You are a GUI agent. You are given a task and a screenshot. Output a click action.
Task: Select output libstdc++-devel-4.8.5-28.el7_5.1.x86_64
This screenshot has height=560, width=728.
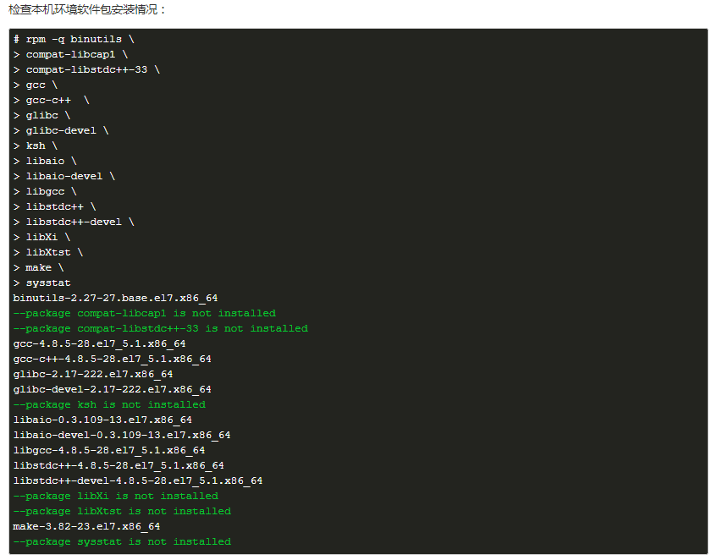click(138, 481)
